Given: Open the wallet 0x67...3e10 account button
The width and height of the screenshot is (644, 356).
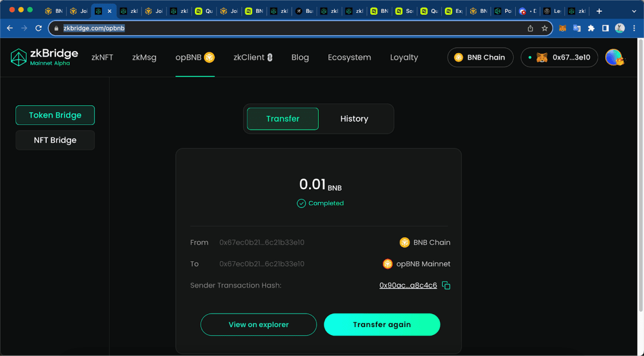Looking at the screenshot, I should [559, 57].
